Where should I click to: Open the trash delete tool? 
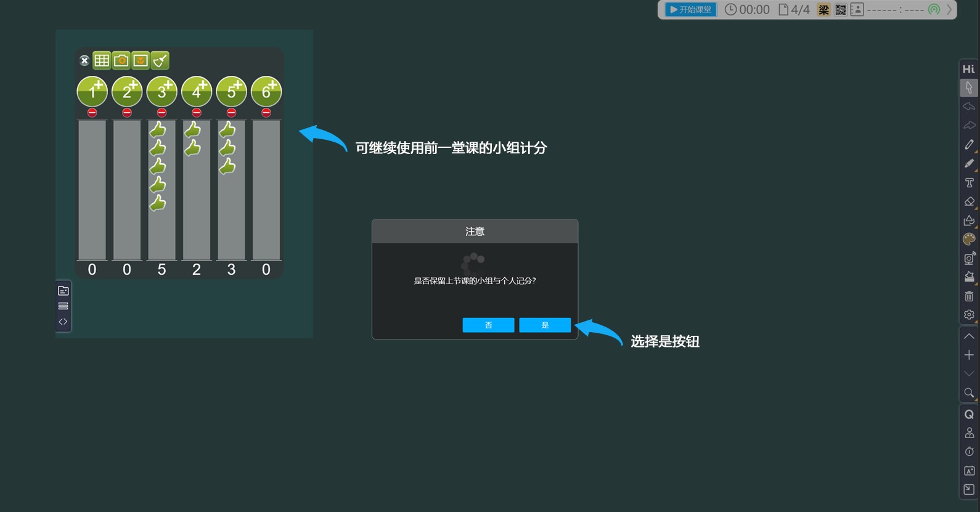coord(969,296)
